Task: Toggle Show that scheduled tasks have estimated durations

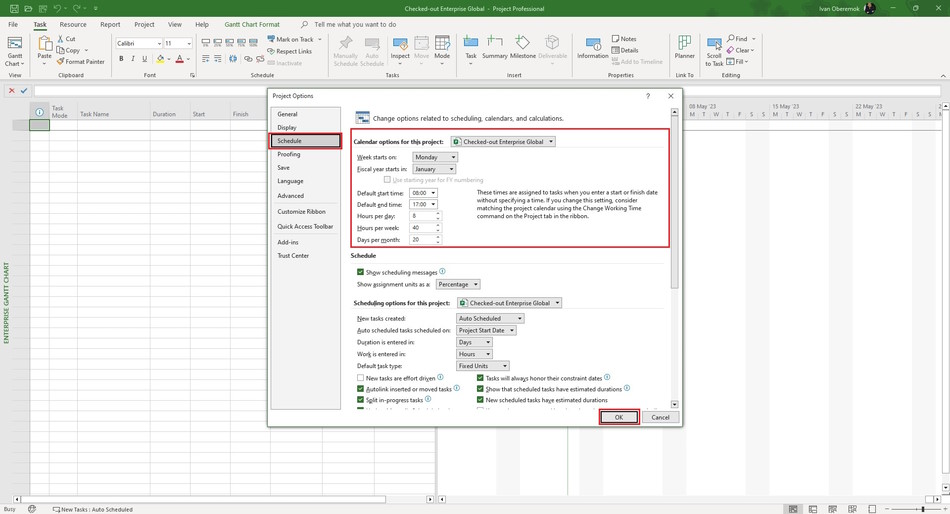Action: coord(480,389)
